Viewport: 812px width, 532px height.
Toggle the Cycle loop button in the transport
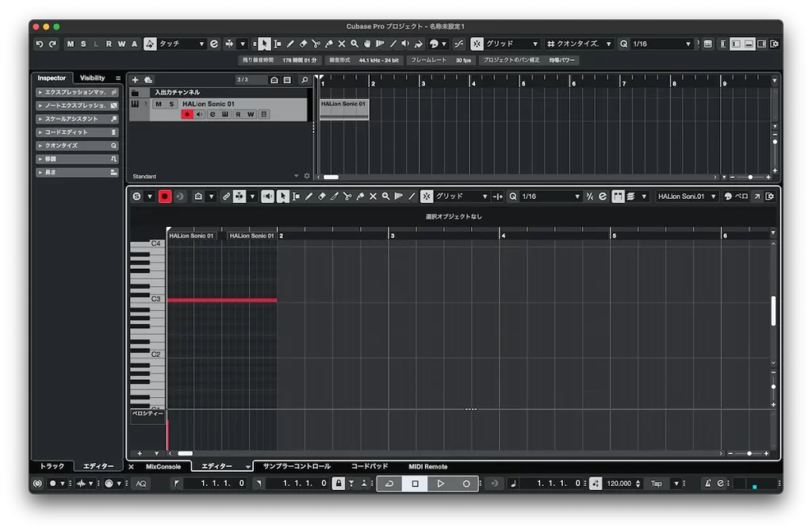click(x=389, y=483)
